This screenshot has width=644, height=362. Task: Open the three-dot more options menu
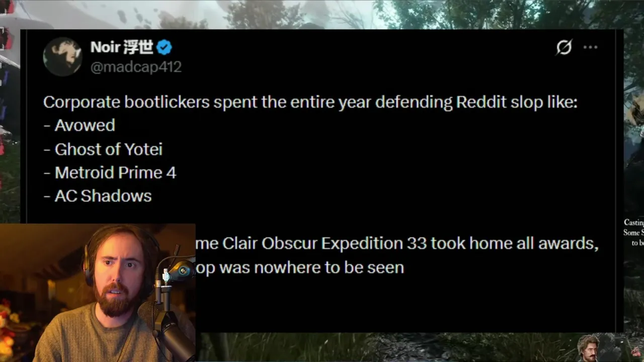590,47
